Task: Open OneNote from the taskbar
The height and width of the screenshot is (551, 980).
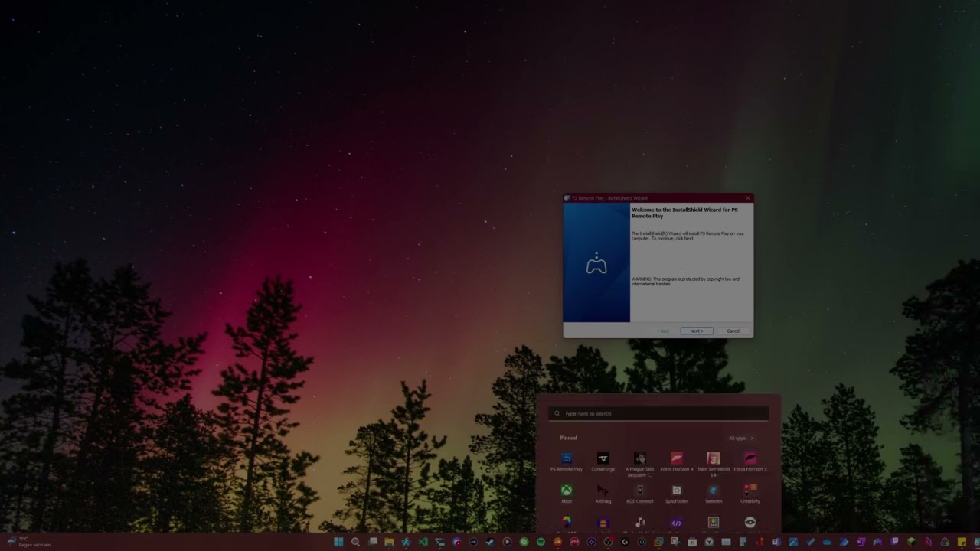Action: point(861,542)
